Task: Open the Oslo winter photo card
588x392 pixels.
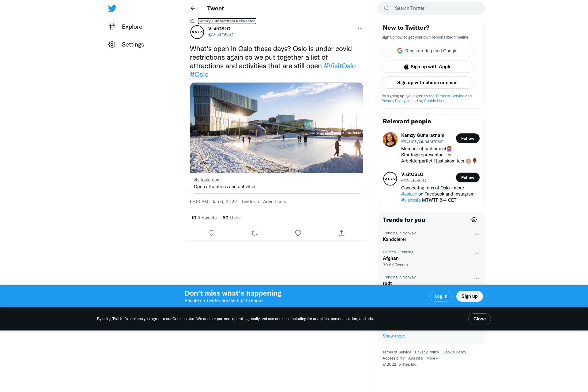Action: coord(277,138)
